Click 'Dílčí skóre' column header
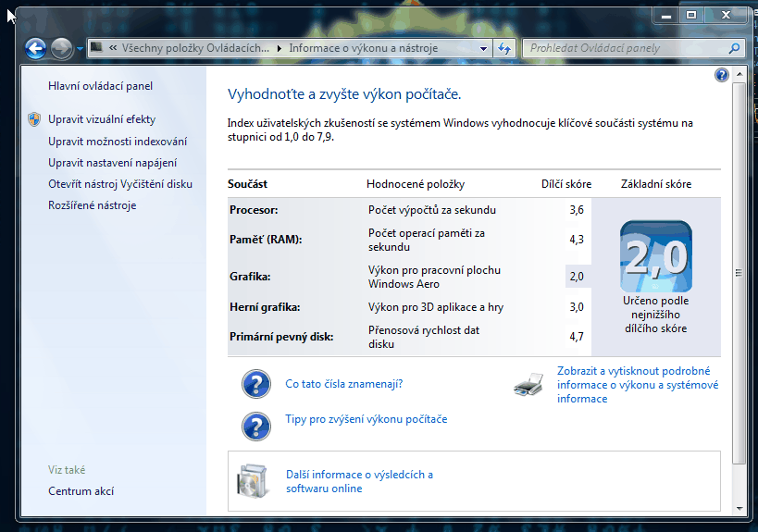The image size is (758, 532). [x=566, y=184]
